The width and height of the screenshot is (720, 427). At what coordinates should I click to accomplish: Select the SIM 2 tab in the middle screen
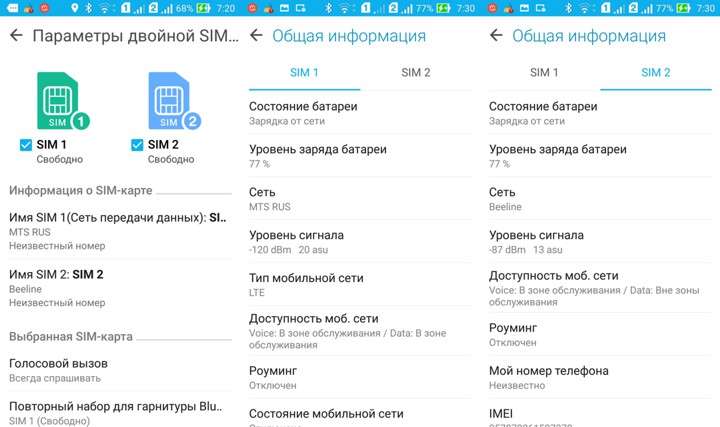[416, 73]
